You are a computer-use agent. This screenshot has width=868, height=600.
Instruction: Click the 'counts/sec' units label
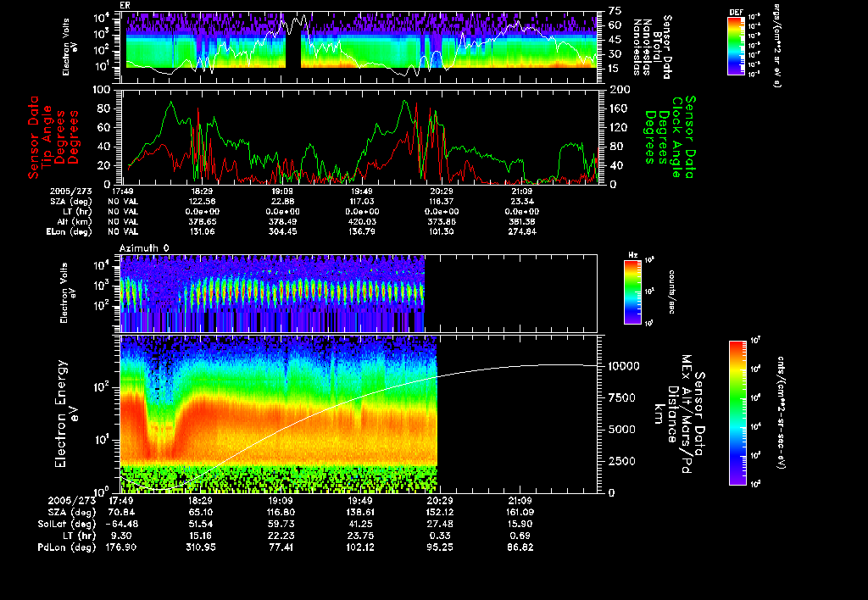point(671,292)
